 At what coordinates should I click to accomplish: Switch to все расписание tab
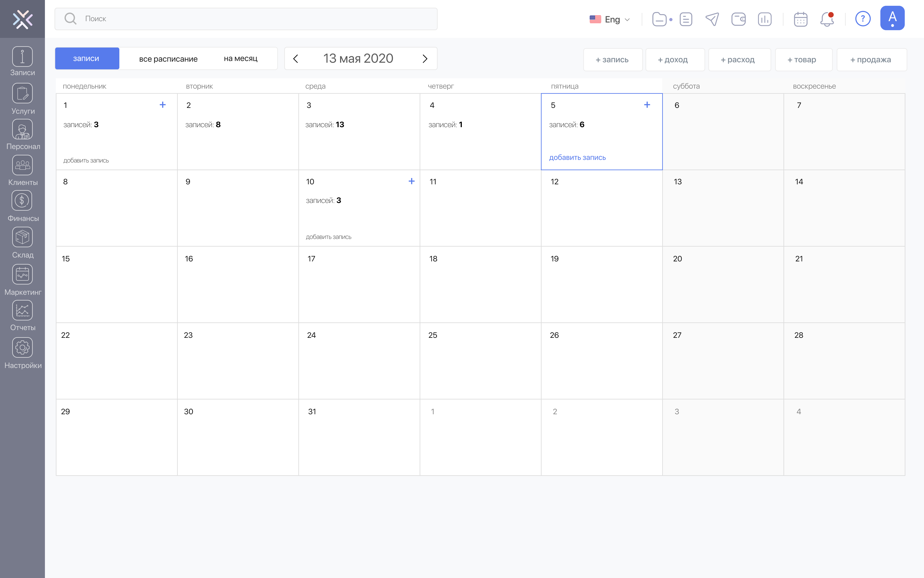(x=168, y=59)
